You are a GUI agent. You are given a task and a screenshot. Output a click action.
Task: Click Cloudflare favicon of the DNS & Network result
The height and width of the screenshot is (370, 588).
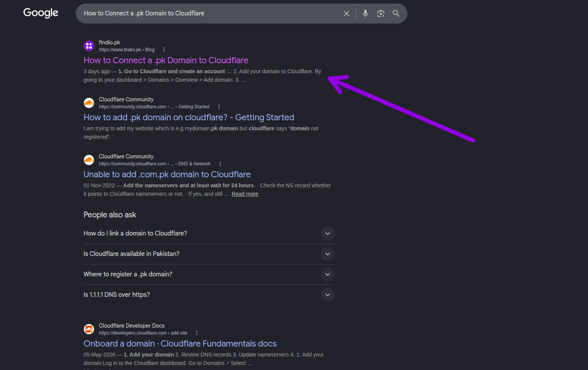click(89, 160)
